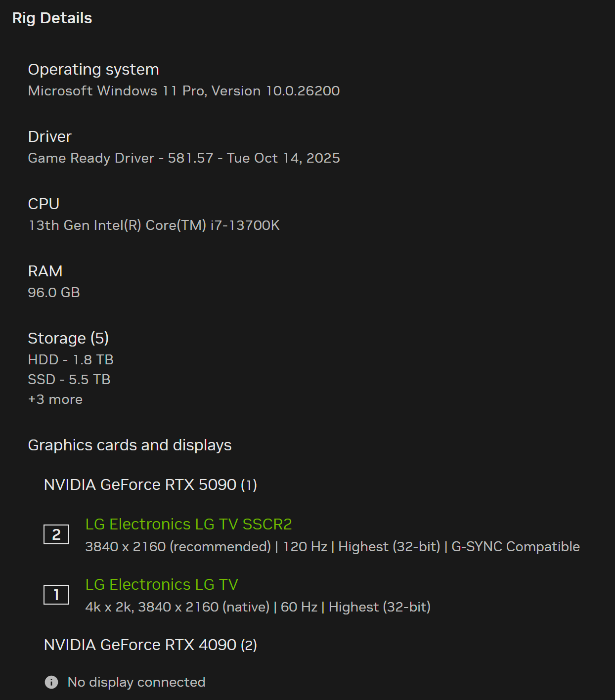Click the i7-13700K CPU description text
This screenshot has height=700, width=615.
click(x=154, y=225)
